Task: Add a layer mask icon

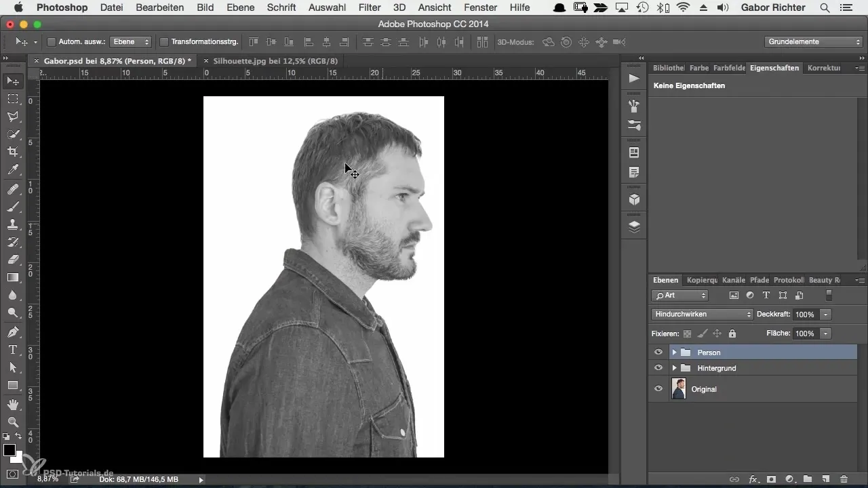Action: click(771, 479)
